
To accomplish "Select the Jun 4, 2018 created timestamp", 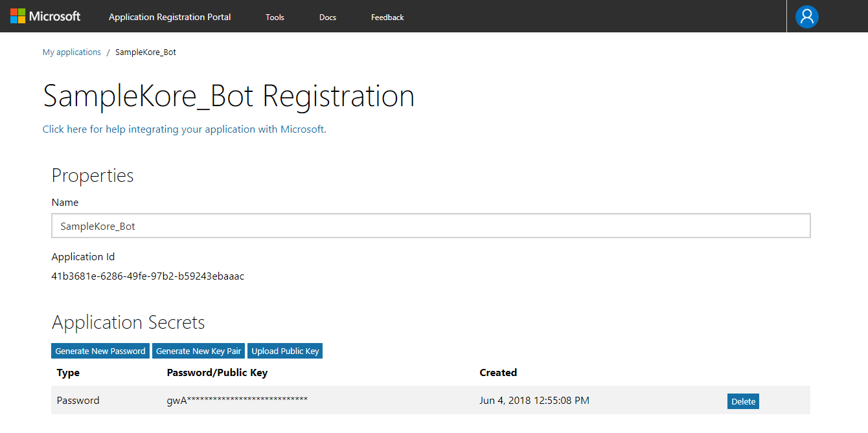I will pyautogui.click(x=534, y=401).
